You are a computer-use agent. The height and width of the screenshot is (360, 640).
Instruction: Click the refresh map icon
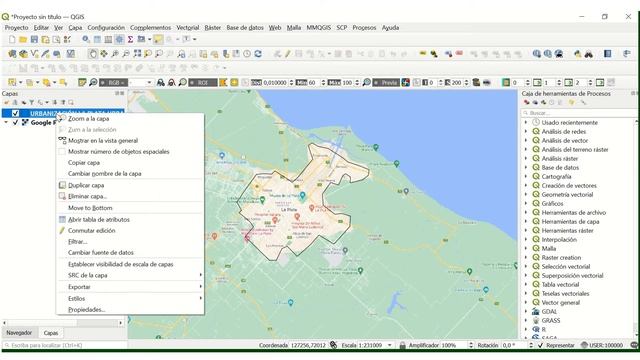[x=258, y=53]
